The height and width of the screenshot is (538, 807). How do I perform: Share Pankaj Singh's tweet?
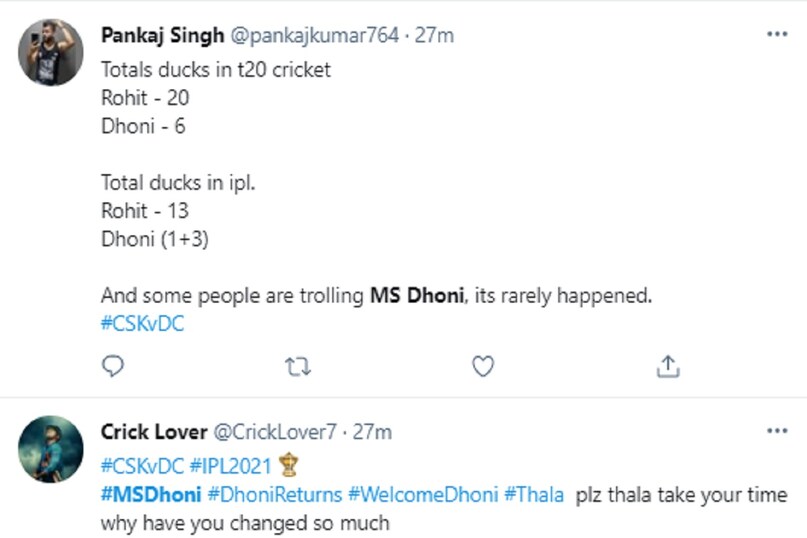point(668,367)
